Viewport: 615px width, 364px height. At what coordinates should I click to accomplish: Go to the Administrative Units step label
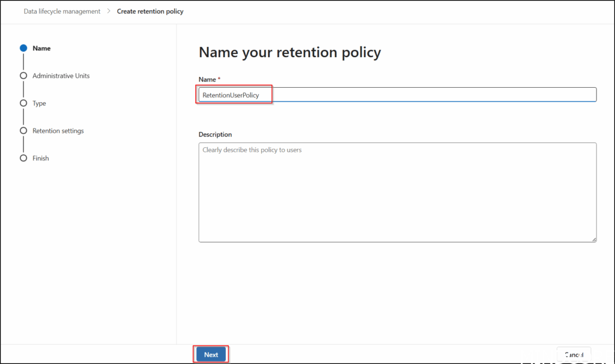pyautogui.click(x=61, y=76)
